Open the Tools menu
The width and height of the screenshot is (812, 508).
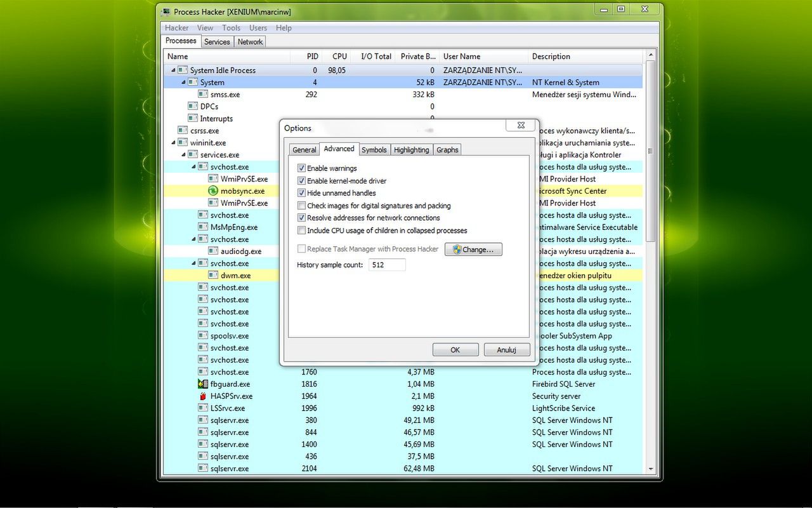click(x=231, y=28)
